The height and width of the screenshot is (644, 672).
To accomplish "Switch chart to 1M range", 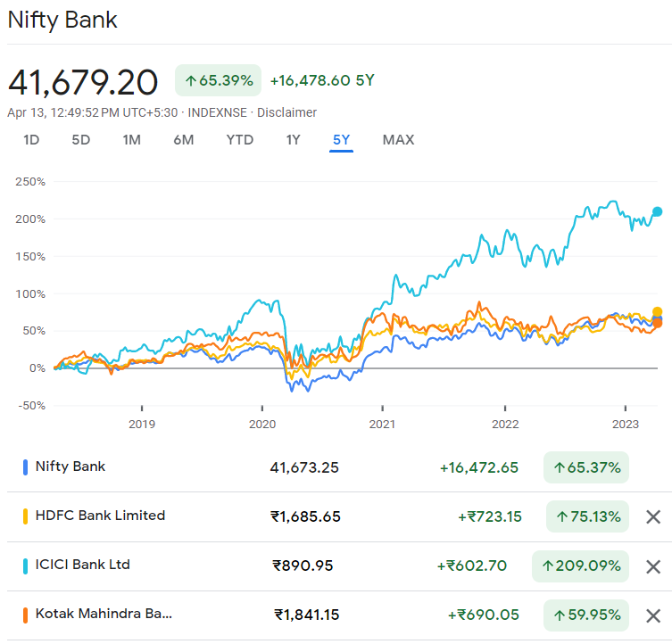I will pos(131,140).
